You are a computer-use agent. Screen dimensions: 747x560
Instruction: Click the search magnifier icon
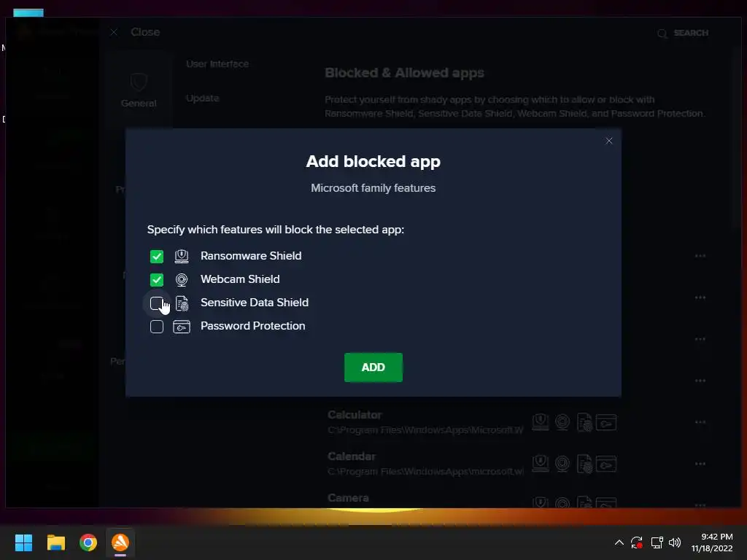point(662,34)
